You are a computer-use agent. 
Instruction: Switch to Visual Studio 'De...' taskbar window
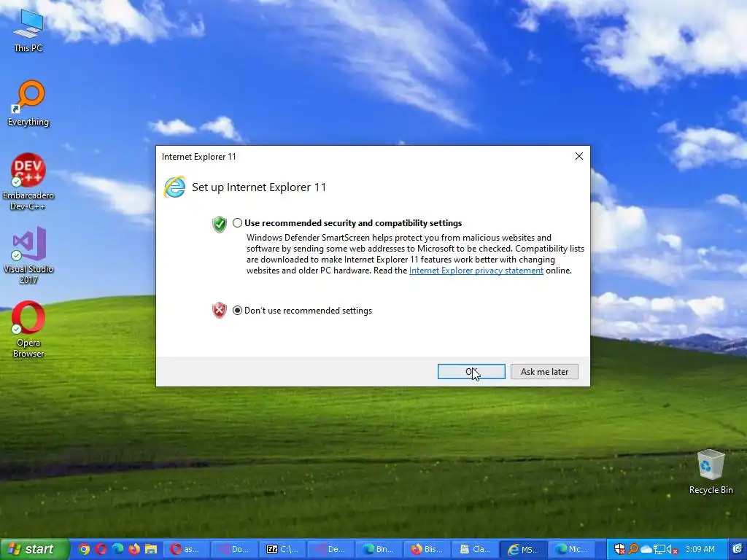[331, 549]
